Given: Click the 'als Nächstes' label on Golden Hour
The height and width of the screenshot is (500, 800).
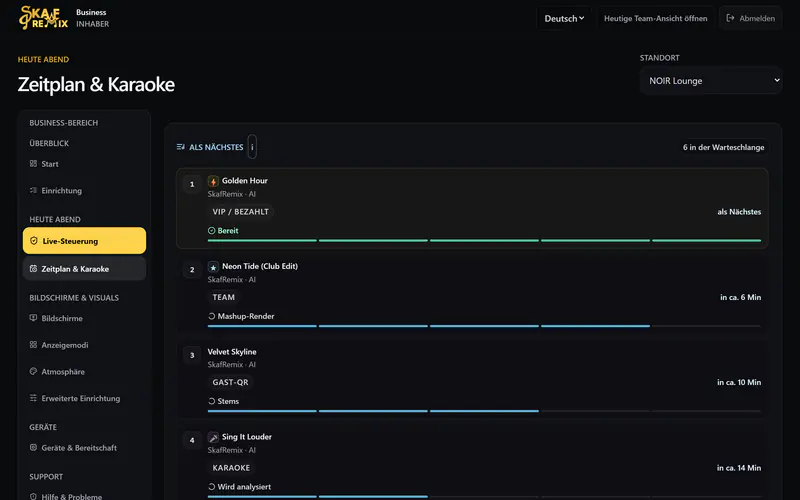Looking at the screenshot, I should 739,212.
